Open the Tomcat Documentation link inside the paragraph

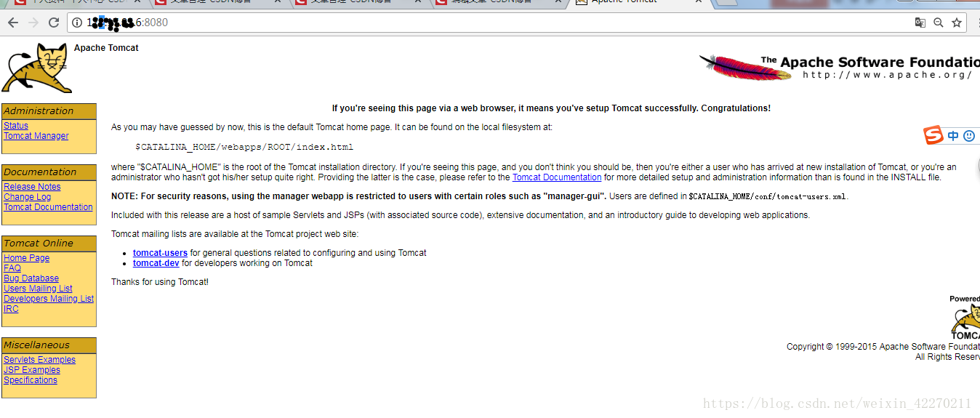point(557,177)
